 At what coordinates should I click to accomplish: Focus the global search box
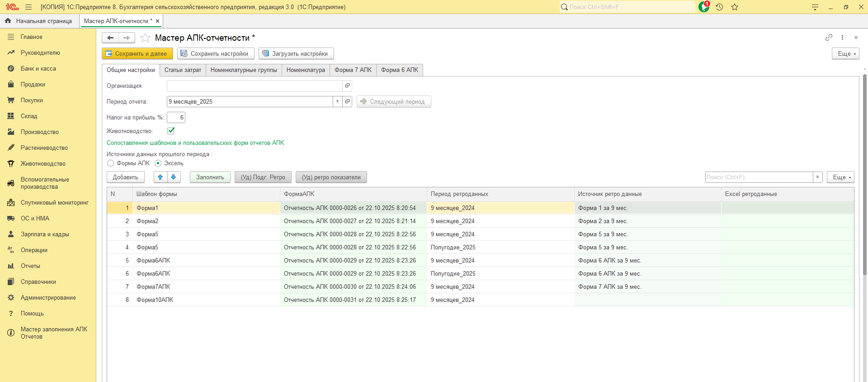(627, 7)
